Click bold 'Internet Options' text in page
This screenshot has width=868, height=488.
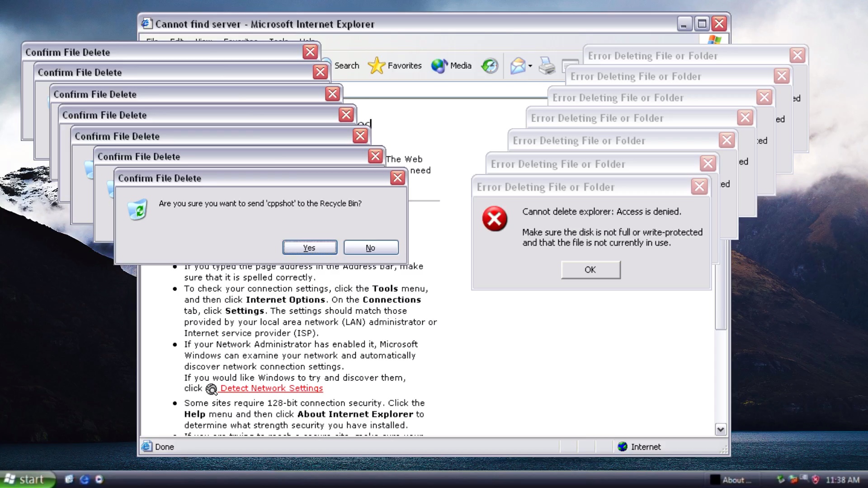coord(285,300)
